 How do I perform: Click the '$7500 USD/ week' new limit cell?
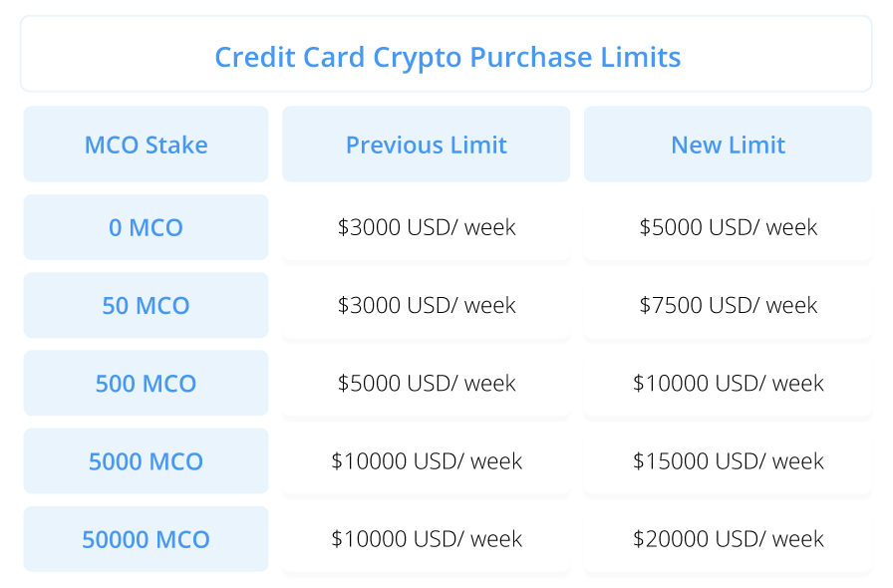(728, 305)
